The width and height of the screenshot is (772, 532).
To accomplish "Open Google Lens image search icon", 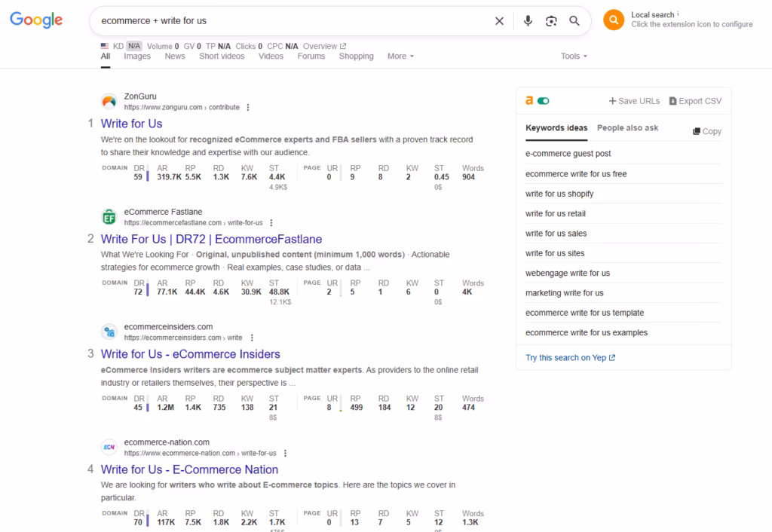I will [551, 21].
